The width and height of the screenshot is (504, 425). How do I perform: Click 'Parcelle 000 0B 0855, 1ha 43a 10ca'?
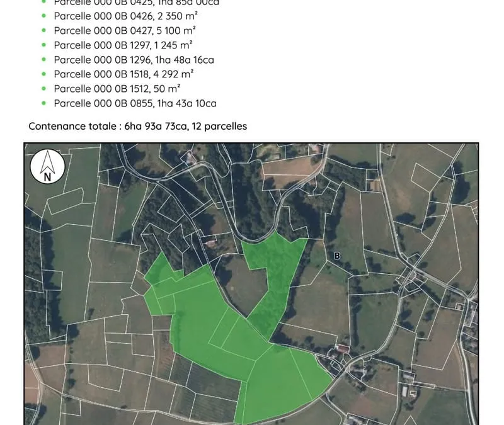[x=135, y=103]
